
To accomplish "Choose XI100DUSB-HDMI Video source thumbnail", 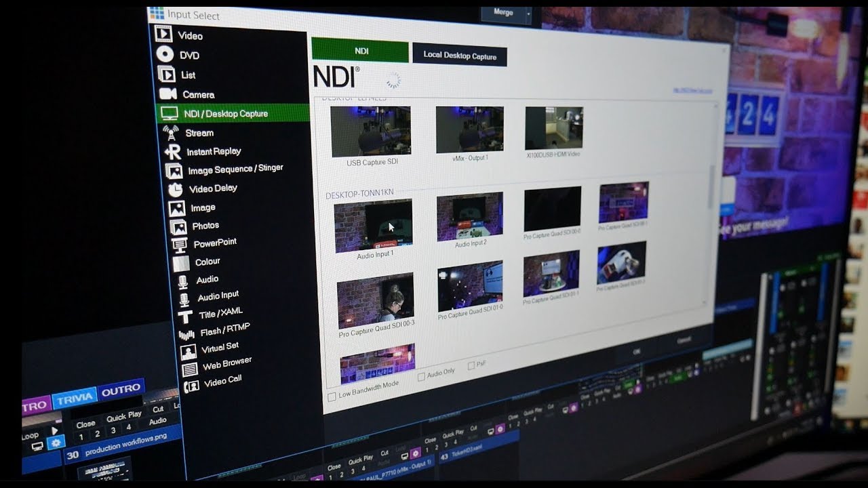I will (x=553, y=127).
